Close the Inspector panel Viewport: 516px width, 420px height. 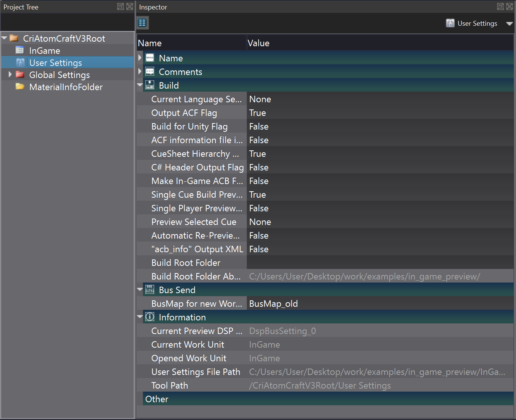(x=510, y=6)
